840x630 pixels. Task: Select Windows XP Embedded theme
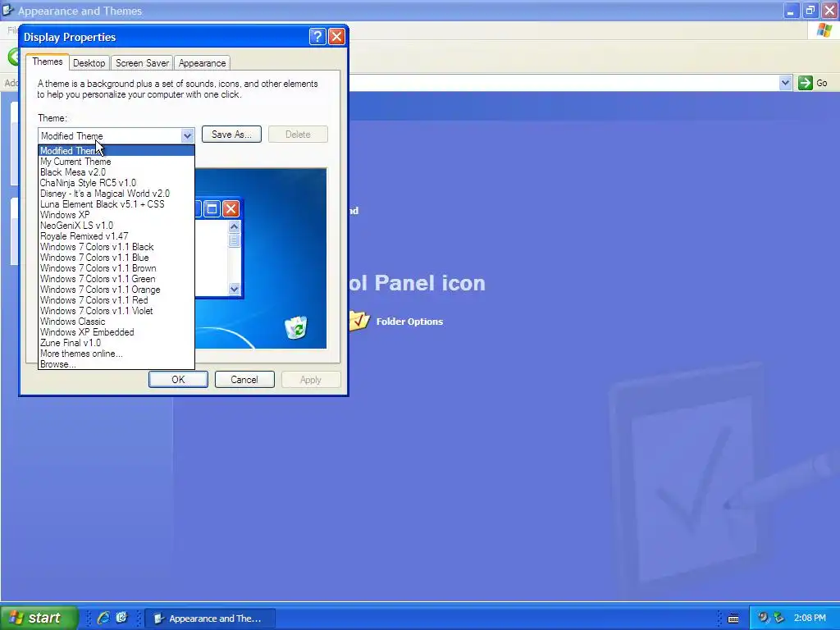pyautogui.click(x=116, y=333)
